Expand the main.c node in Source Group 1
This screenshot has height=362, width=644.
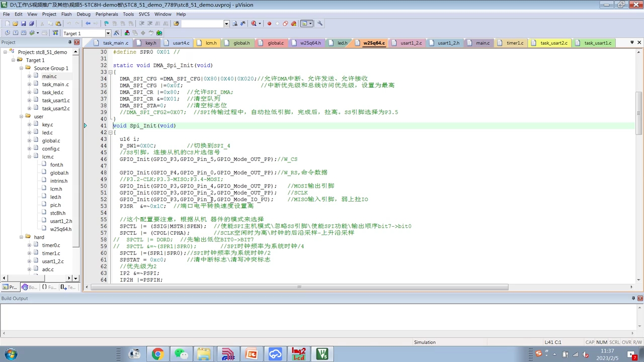(x=29, y=76)
